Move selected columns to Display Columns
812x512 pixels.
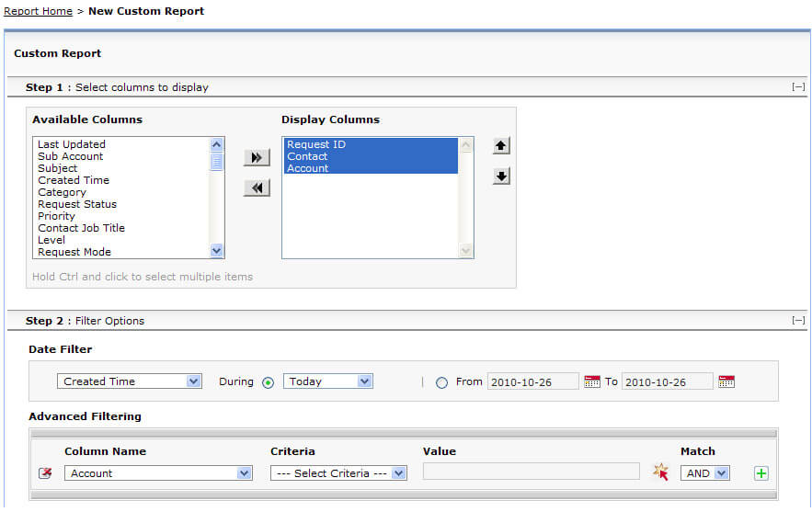coord(257,157)
